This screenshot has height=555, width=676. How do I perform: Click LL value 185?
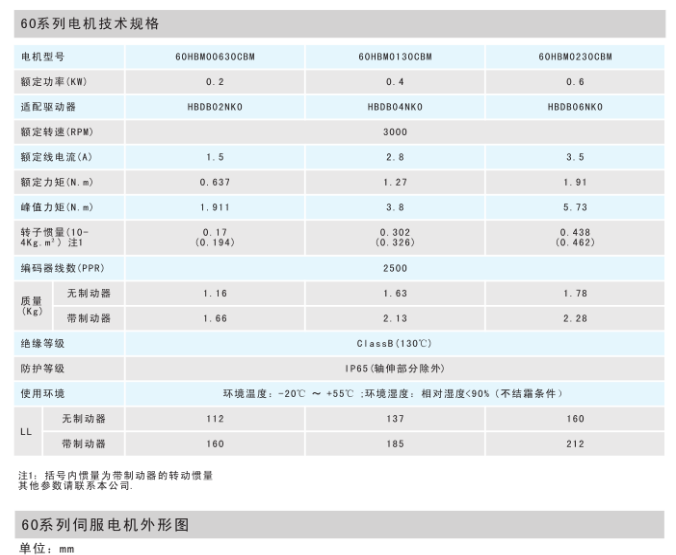click(x=395, y=444)
